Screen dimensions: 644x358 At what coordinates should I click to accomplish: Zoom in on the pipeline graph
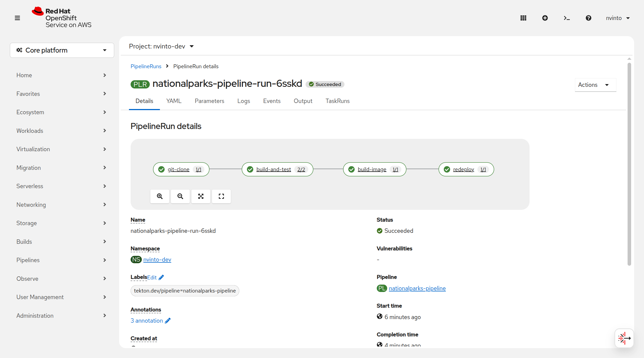160,196
